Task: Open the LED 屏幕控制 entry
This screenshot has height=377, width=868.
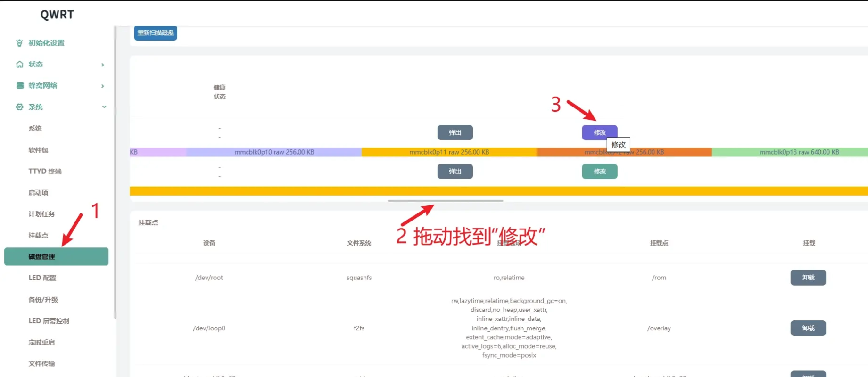Action: [49, 321]
